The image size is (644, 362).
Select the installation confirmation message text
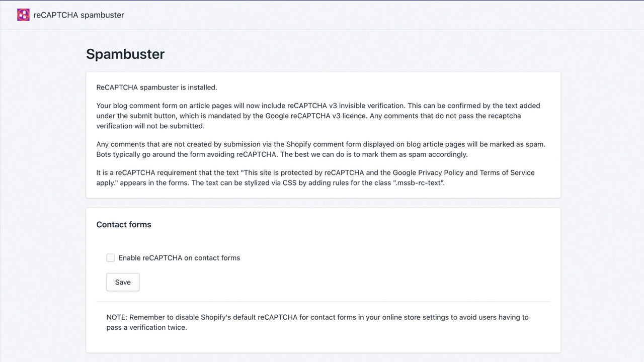pos(156,87)
